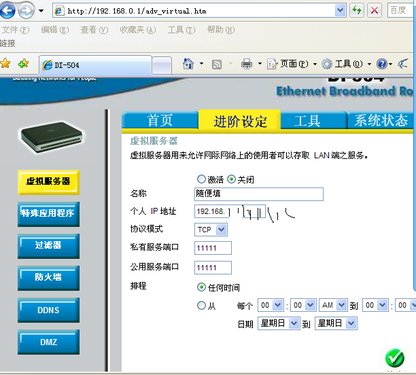The image size is (416, 375).
Task: Open the gear 工具 toolbar menu
Action: 347,64
